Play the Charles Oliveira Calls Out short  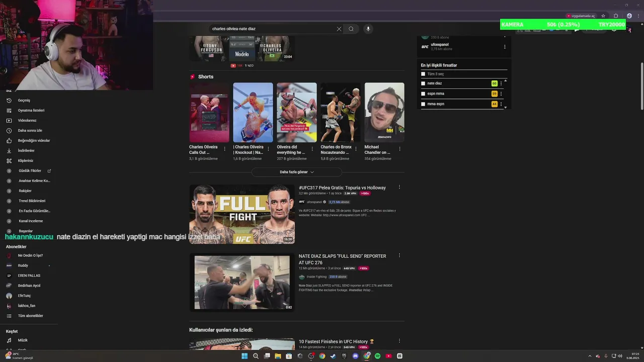click(x=209, y=113)
